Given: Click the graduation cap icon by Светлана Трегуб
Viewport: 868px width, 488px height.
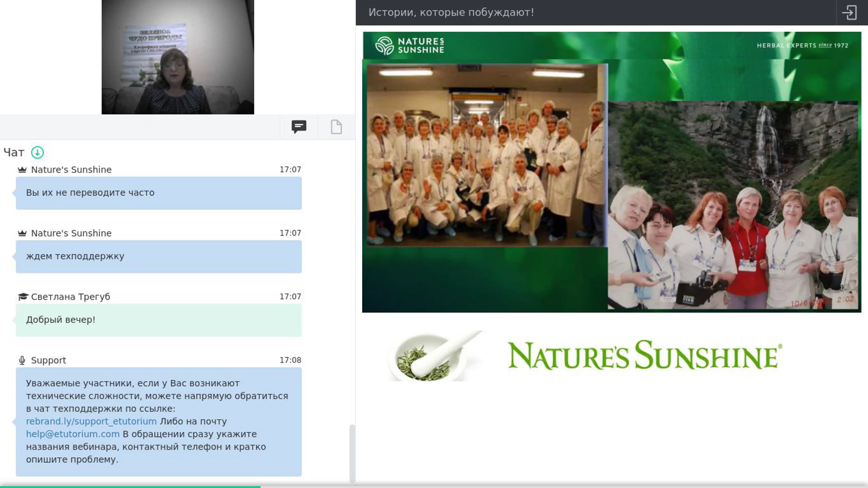Looking at the screenshot, I should pos(23,297).
